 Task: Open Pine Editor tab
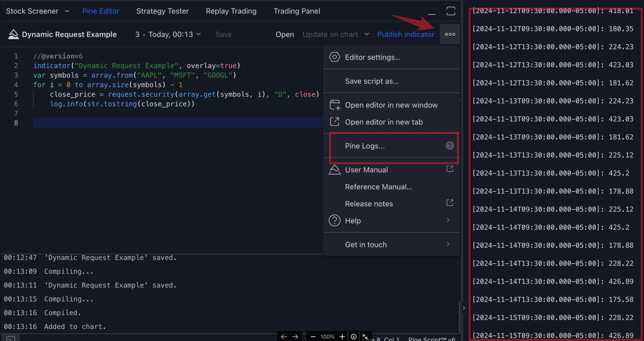pyautogui.click(x=101, y=11)
